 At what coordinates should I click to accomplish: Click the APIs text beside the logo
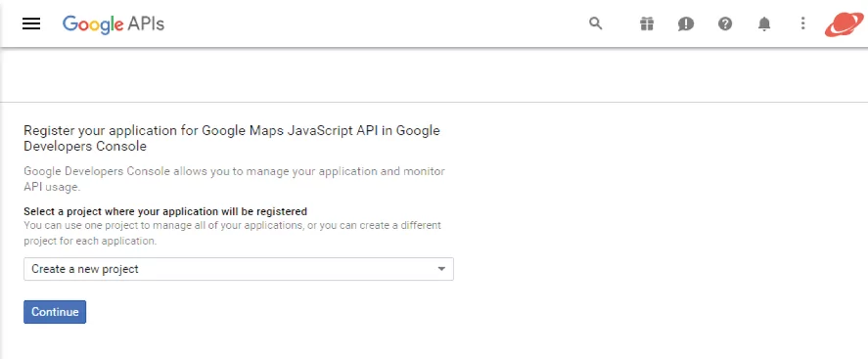click(146, 23)
